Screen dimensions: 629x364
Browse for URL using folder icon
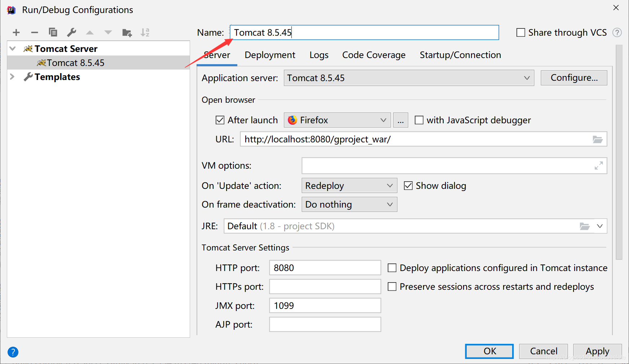[598, 139]
